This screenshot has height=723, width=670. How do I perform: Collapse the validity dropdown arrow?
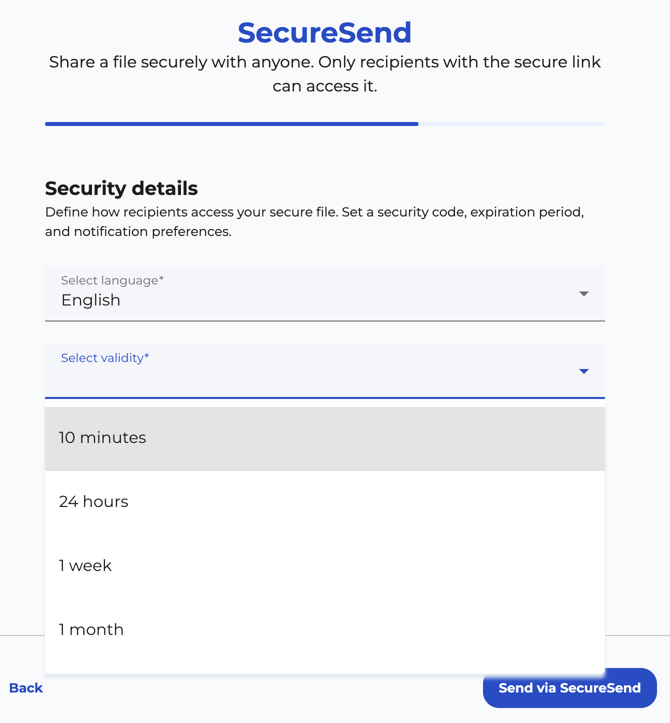[583, 371]
